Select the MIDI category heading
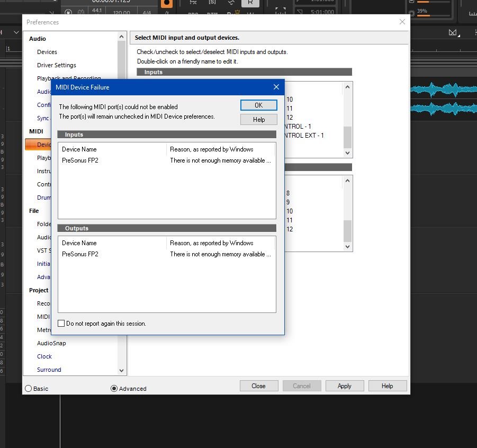This screenshot has height=448, width=477. click(36, 131)
